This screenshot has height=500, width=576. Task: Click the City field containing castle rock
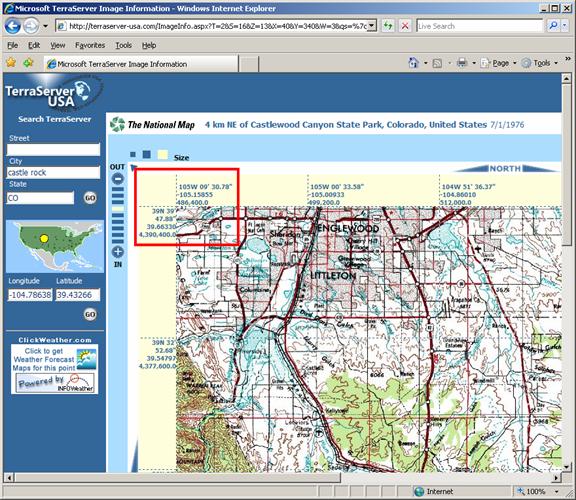(x=53, y=172)
